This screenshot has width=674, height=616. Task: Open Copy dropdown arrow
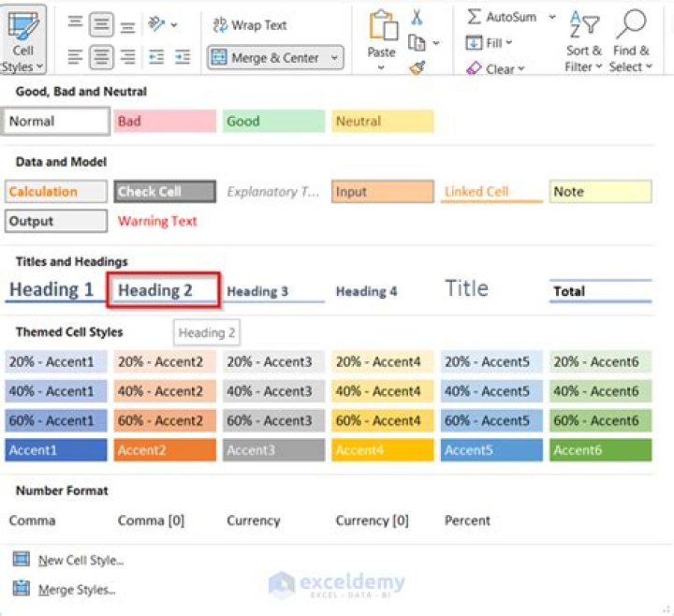(x=436, y=43)
